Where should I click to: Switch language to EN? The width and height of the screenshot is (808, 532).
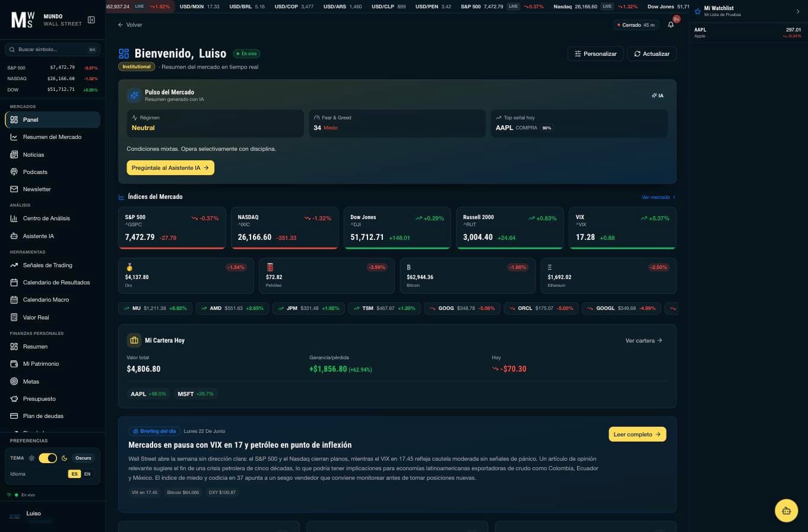pos(87,474)
